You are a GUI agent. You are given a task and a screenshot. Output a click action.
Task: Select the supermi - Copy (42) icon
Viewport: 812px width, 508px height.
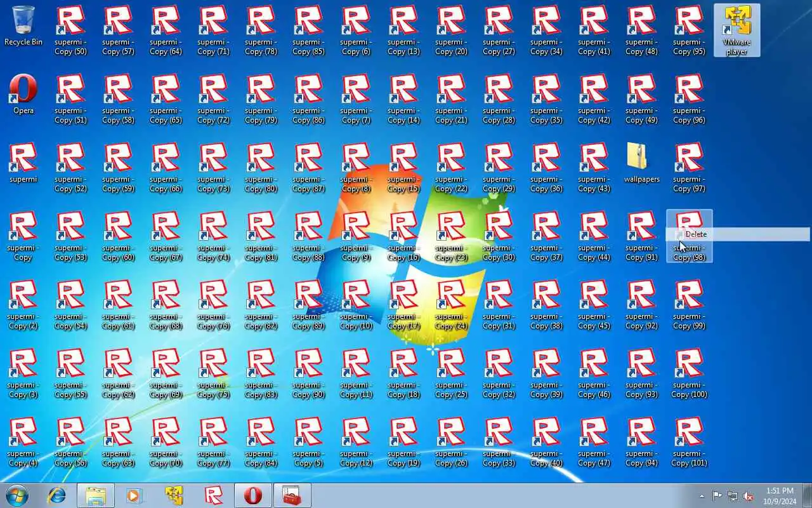tap(594, 98)
